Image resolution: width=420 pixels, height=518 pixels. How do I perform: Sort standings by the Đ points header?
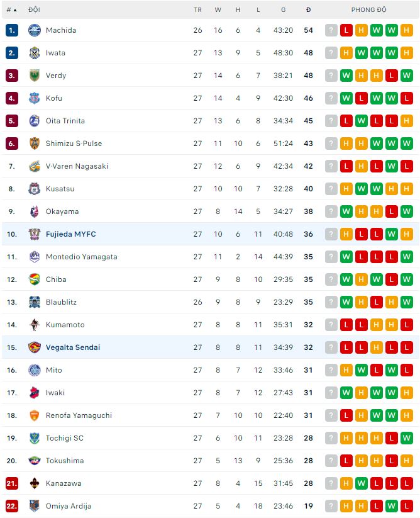(308, 10)
